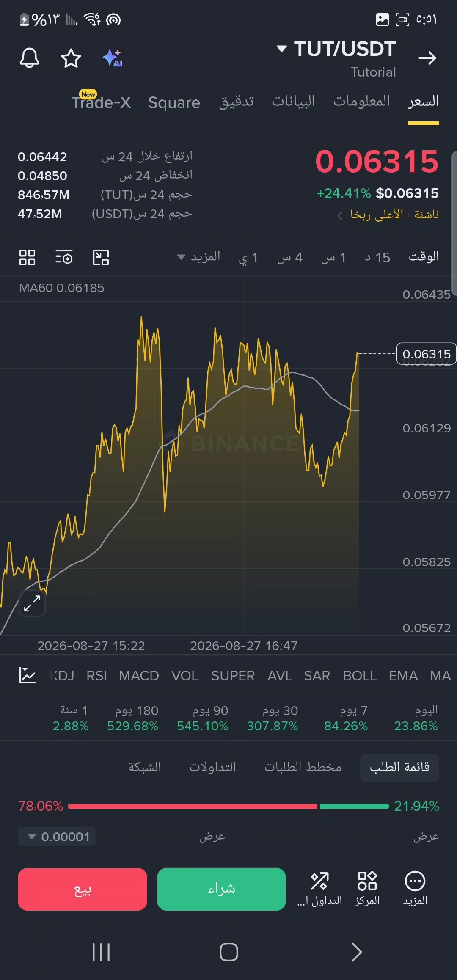Enable the MA indicator
The image size is (457, 980).
[x=440, y=676]
